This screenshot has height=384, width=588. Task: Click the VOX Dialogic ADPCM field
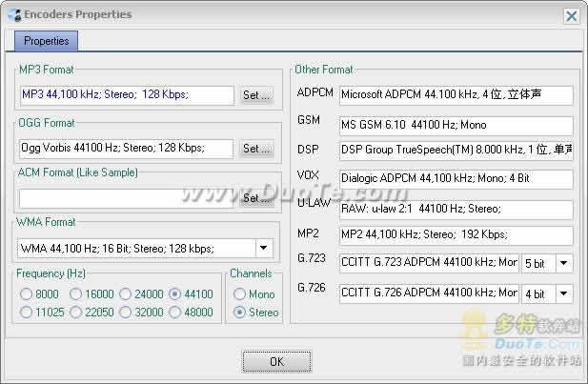click(x=456, y=179)
